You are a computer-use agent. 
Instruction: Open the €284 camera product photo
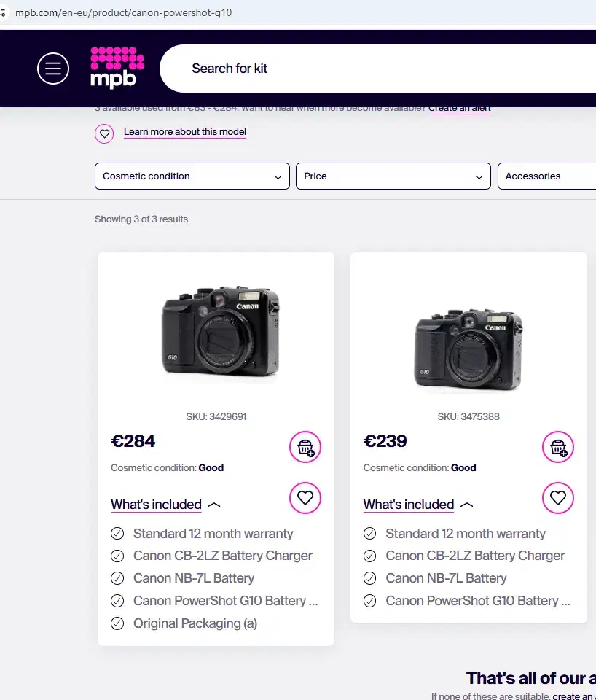coord(216,332)
